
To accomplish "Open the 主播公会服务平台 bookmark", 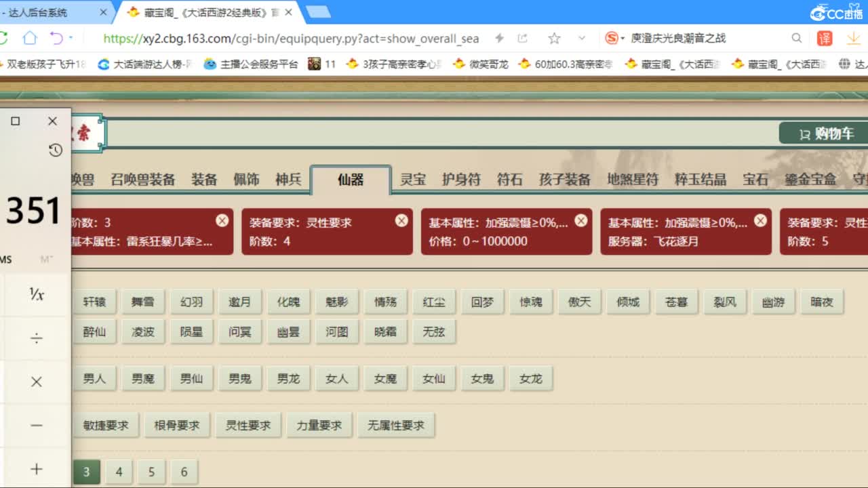I will tap(251, 64).
